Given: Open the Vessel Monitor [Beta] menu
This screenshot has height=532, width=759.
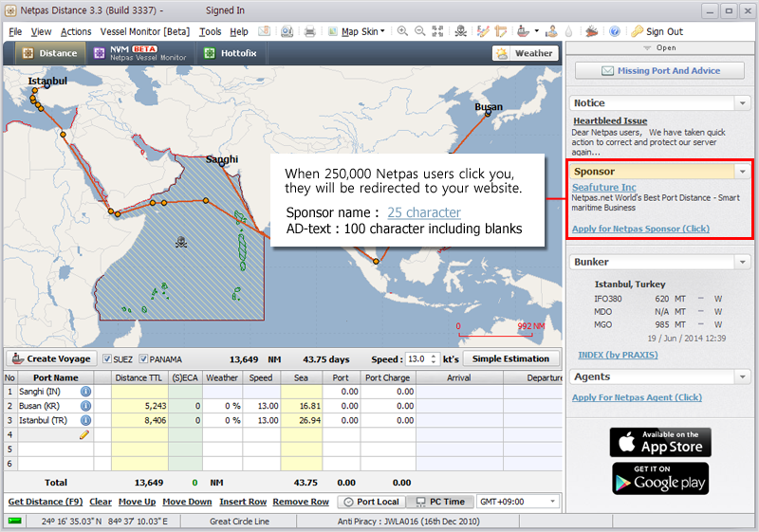Looking at the screenshot, I should 145,31.
